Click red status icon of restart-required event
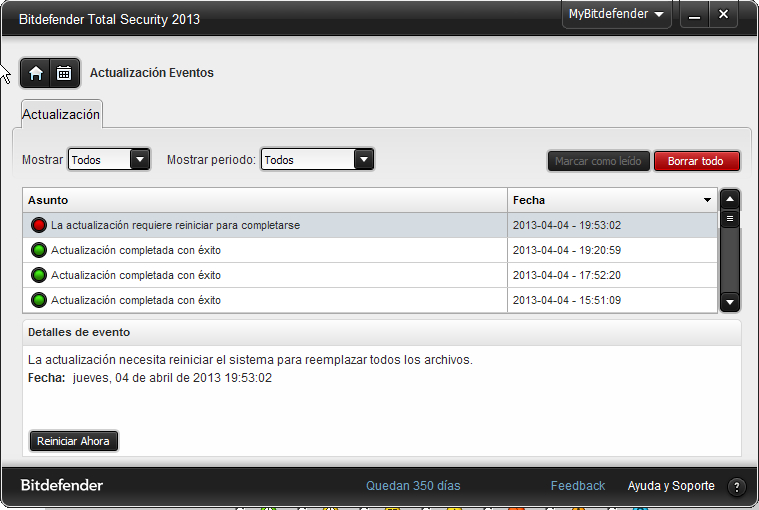Screen dimensions: 759x510 [x=39, y=225]
